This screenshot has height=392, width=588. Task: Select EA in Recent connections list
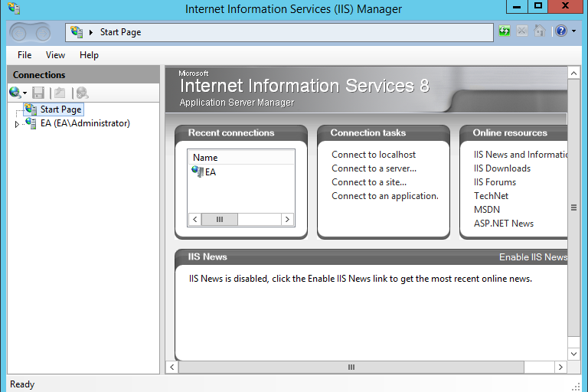211,172
